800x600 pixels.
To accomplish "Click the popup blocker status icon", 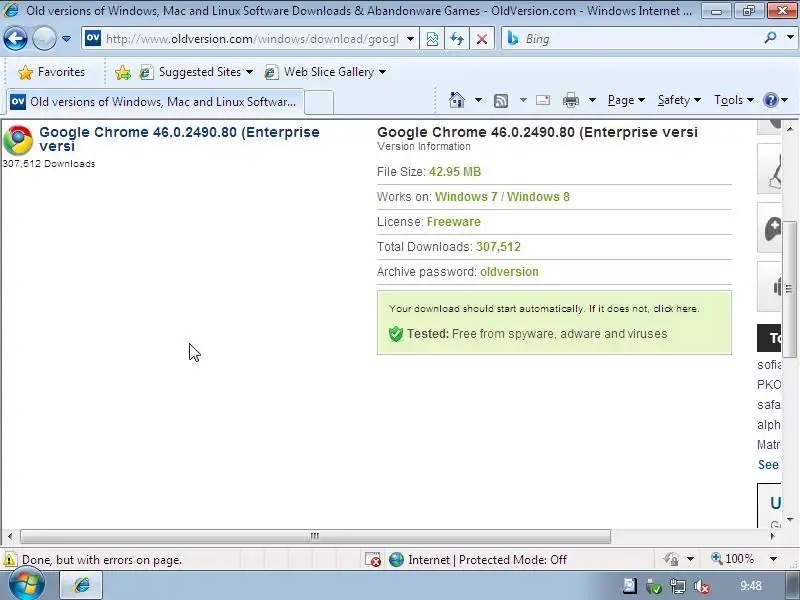I will coord(373,560).
